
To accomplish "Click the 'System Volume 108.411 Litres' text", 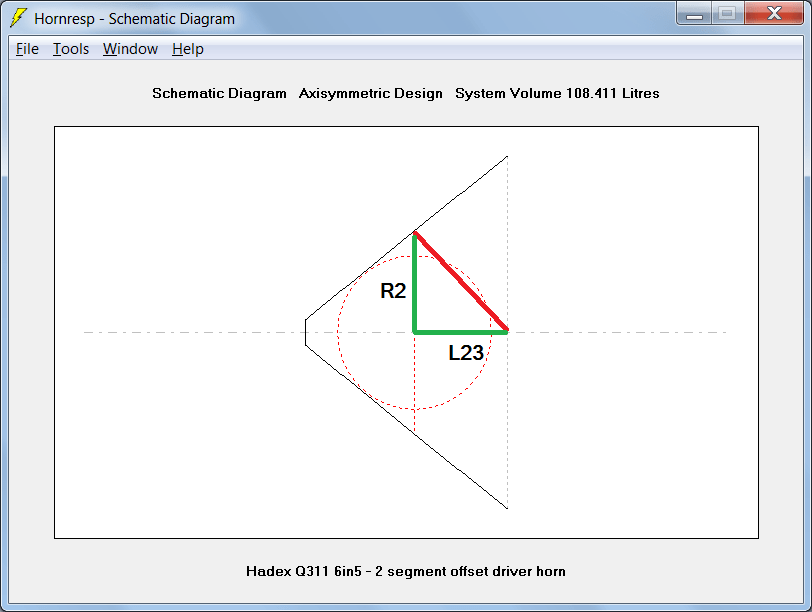I will 557,93.
